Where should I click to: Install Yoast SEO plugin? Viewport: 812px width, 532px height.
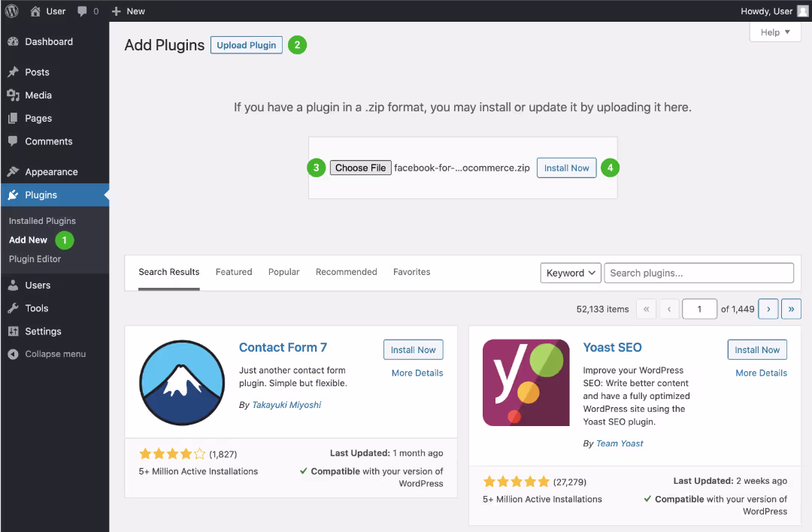coord(757,350)
